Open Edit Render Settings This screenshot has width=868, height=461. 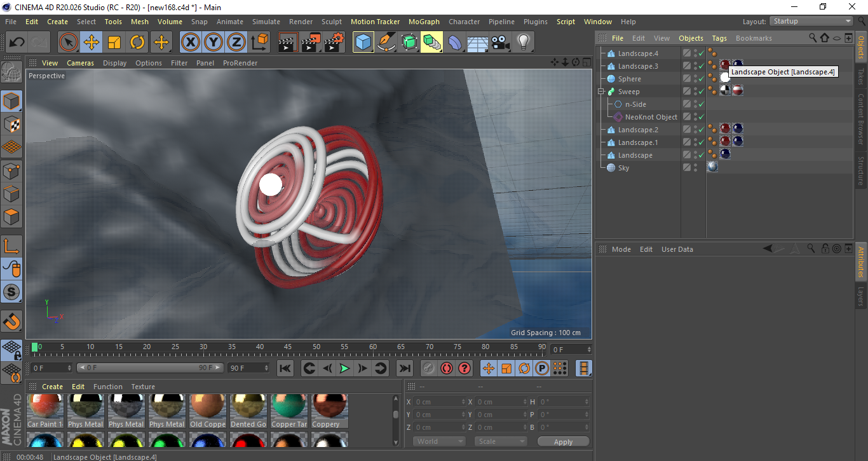334,43
